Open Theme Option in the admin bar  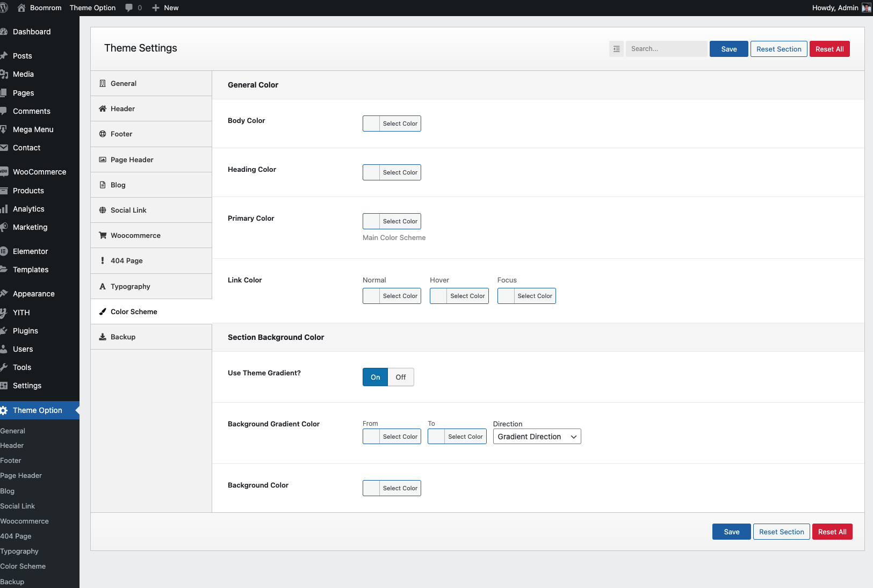coord(92,8)
